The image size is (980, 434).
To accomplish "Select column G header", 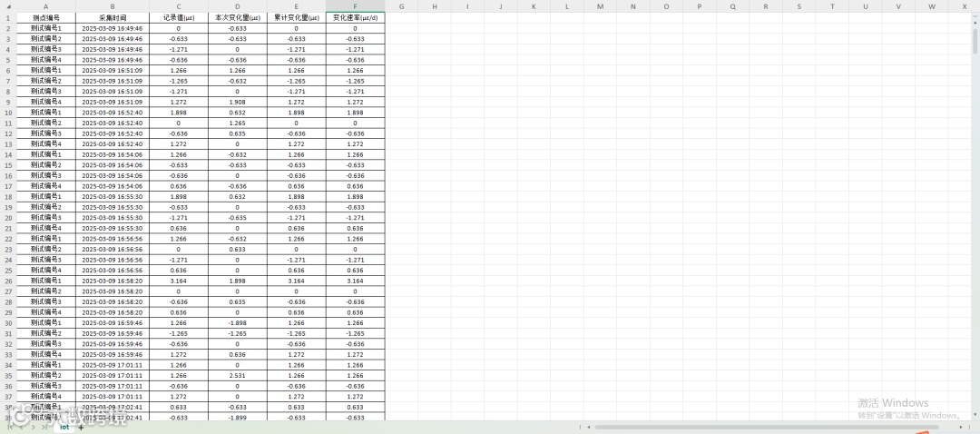I will [x=401, y=7].
